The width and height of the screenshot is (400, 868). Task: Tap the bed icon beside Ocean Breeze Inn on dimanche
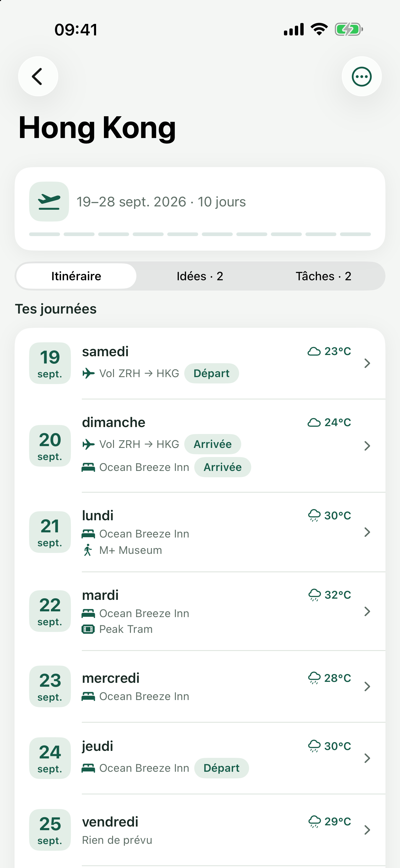pyautogui.click(x=88, y=467)
